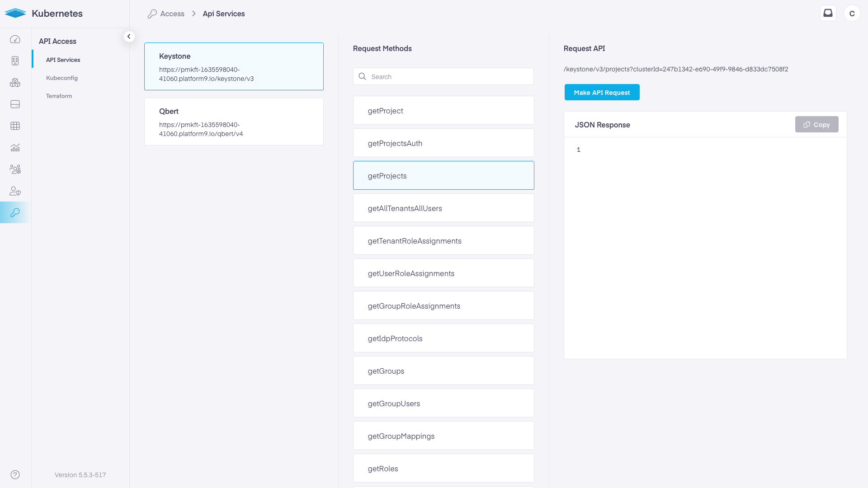Screen dimensions: 868x488
Task: Open the dashboard gauge icon
Action: tap(15, 39)
